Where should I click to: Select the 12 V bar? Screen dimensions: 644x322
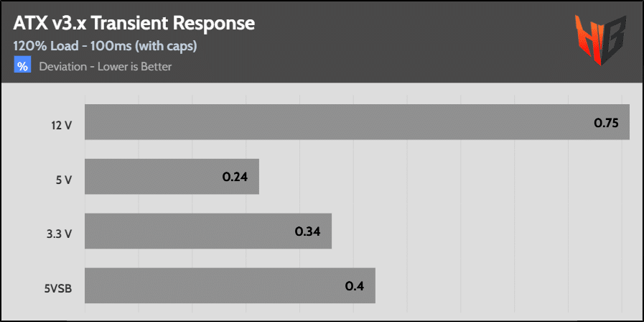click(357, 121)
